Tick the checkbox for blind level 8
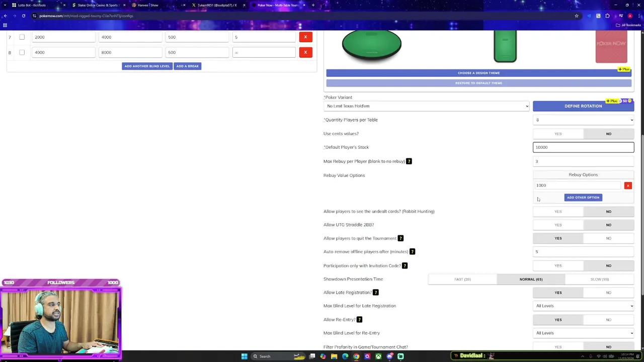The width and height of the screenshot is (644, 362). 22,52
